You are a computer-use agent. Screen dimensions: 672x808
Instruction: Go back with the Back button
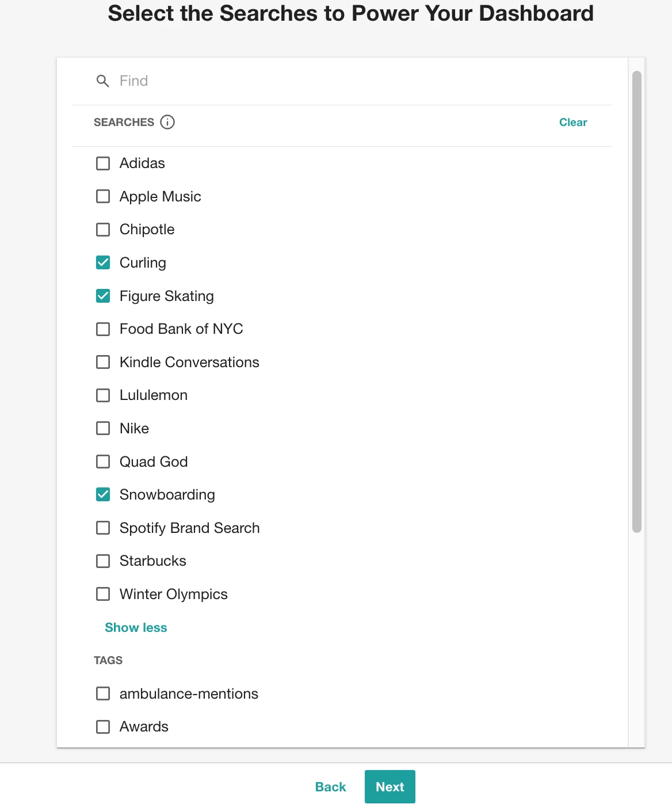coord(331,787)
